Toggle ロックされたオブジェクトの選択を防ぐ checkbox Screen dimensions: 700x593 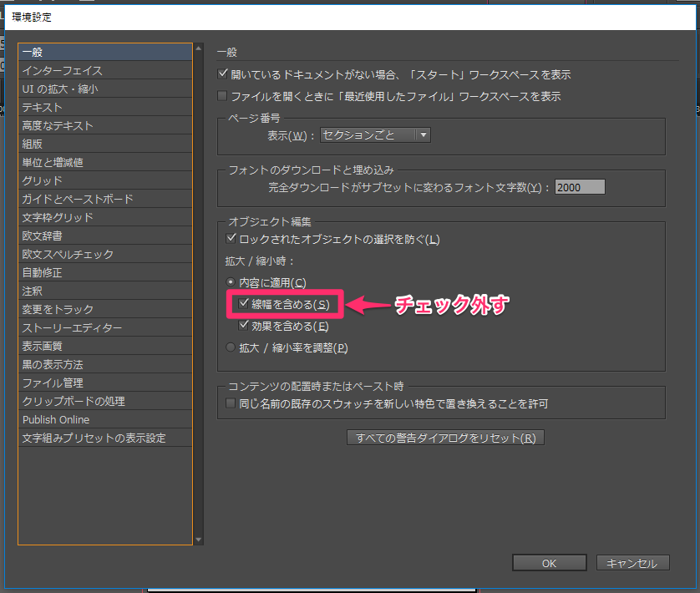231,238
